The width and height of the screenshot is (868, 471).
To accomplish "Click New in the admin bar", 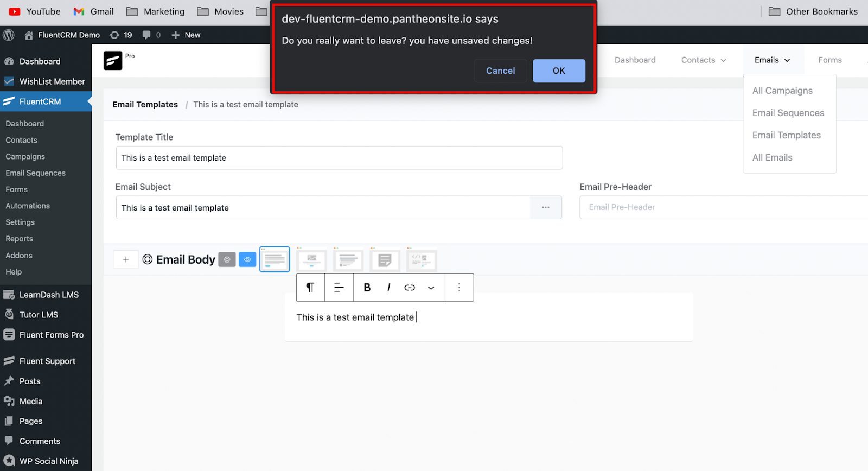I will click(186, 35).
